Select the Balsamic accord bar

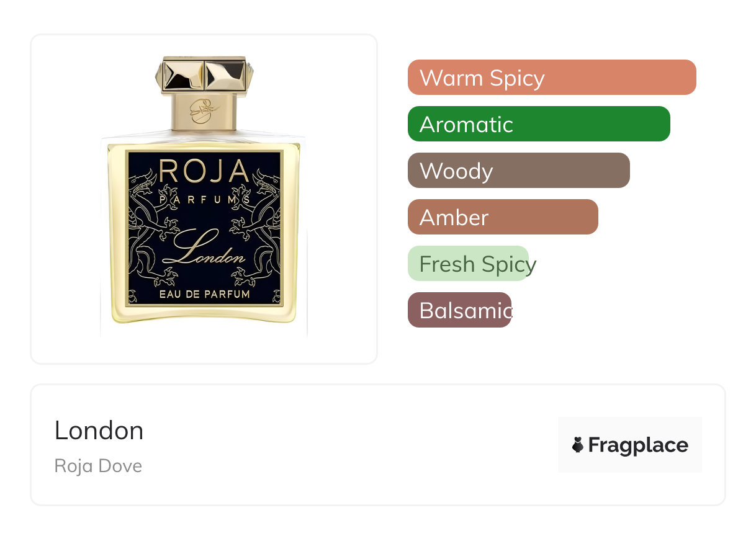(459, 310)
